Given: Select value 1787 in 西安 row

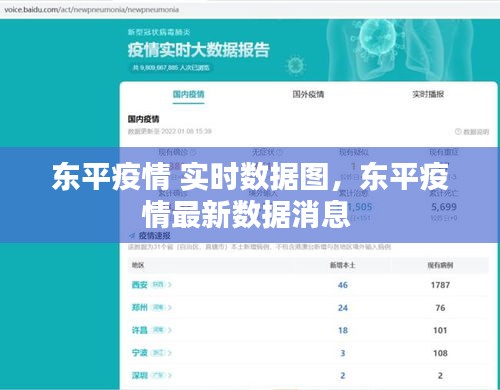Looking at the screenshot, I should (440, 285).
